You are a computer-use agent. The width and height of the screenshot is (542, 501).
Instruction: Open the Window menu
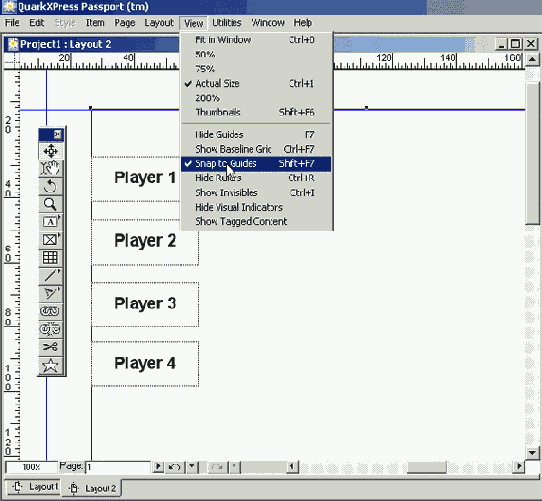coord(268,23)
